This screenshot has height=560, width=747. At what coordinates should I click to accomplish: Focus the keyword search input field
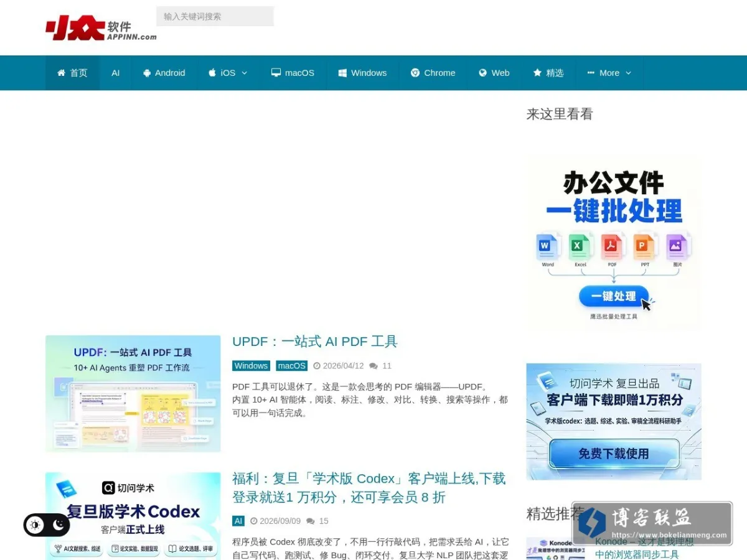(215, 16)
